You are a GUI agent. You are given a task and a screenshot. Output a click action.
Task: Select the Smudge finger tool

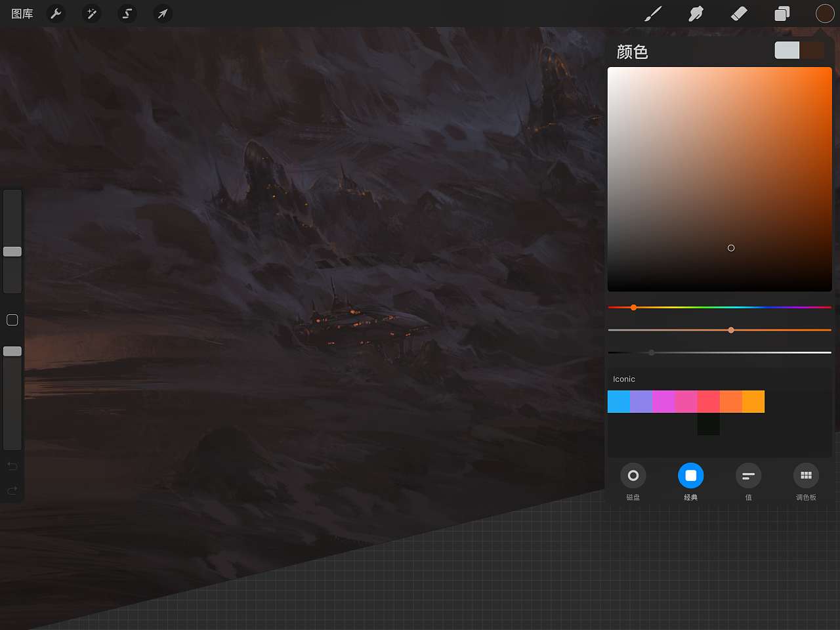pyautogui.click(x=696, y=14)
